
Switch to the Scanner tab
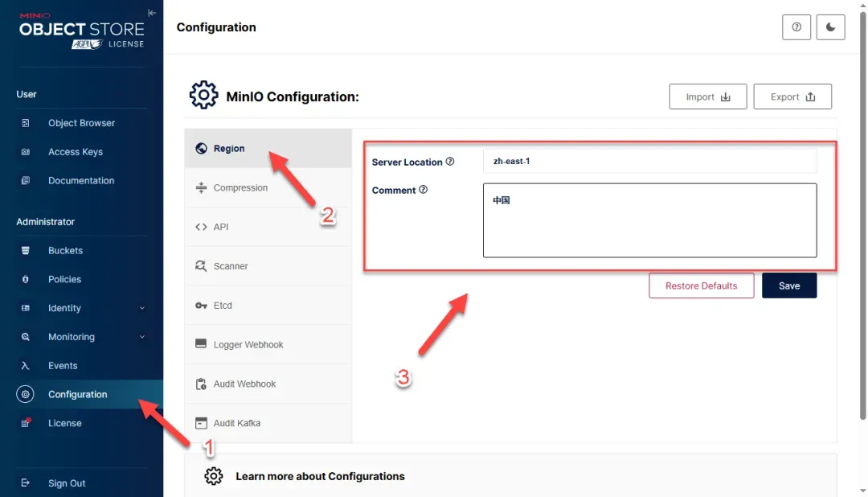coord(231,266)
